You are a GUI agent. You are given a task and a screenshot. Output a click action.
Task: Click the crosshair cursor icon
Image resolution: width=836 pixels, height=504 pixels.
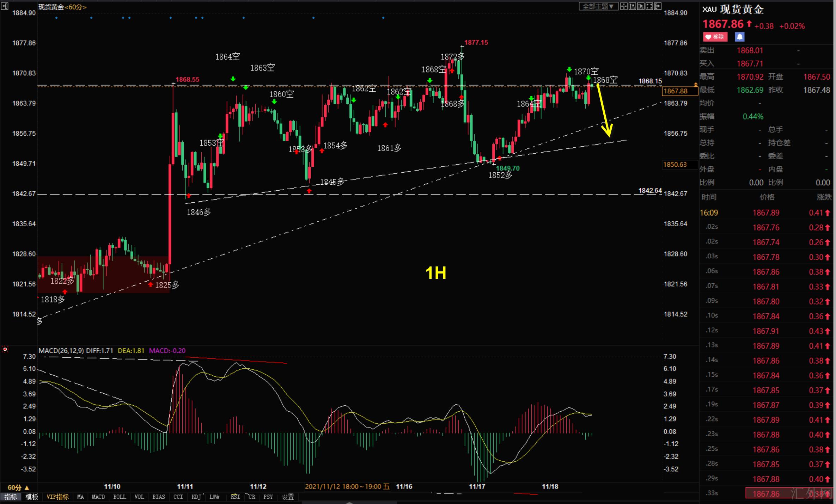pyautogui.click(x=624, y=6)
